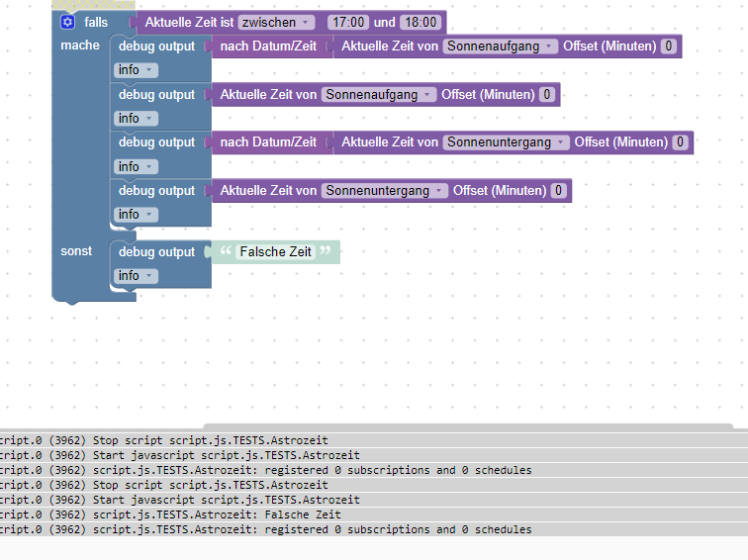The image size is (748, 560).
Task: Select log line 'Falsche Zeit'
Action: (374, 514)
